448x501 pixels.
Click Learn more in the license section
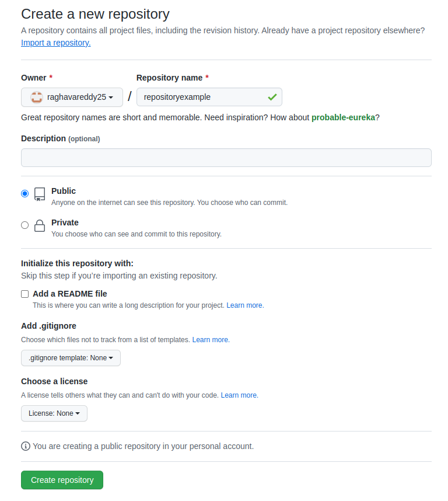(239, 395)
